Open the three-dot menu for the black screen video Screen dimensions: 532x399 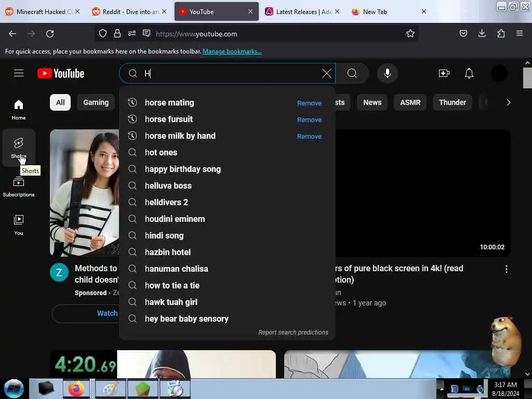pyautogui.click(x=506, y=269)
